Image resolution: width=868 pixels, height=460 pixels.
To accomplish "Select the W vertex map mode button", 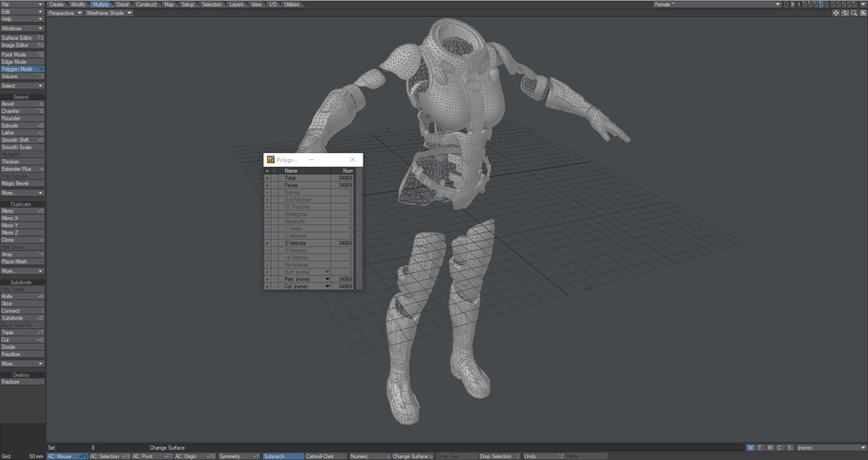I will (751, 447).
